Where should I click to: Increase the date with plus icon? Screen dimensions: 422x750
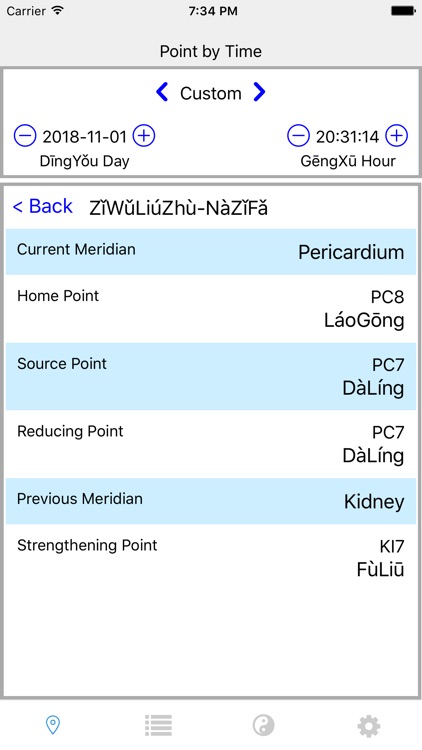[144, 136]
